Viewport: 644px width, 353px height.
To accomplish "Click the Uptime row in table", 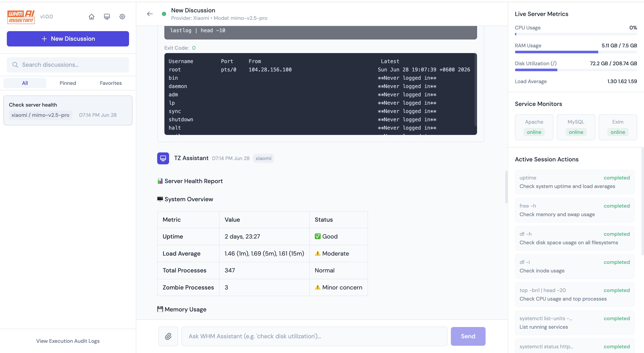I will click(262, 236).
